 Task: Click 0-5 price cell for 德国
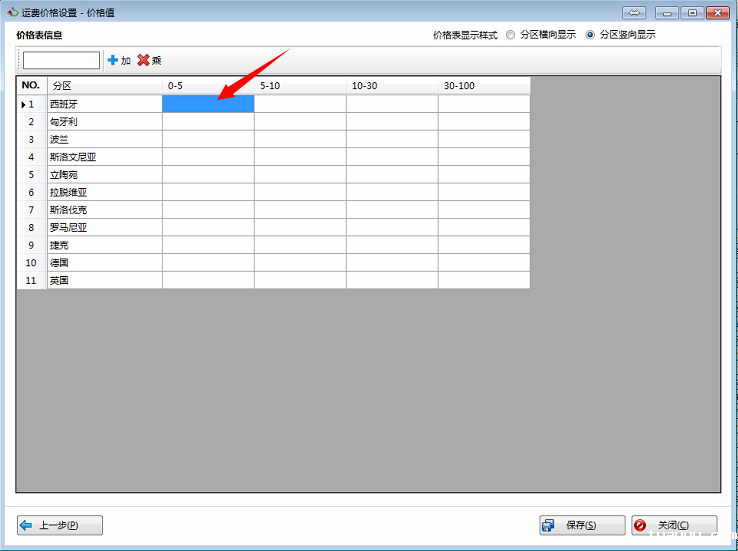pyautogui.click(x=208, y=263)
